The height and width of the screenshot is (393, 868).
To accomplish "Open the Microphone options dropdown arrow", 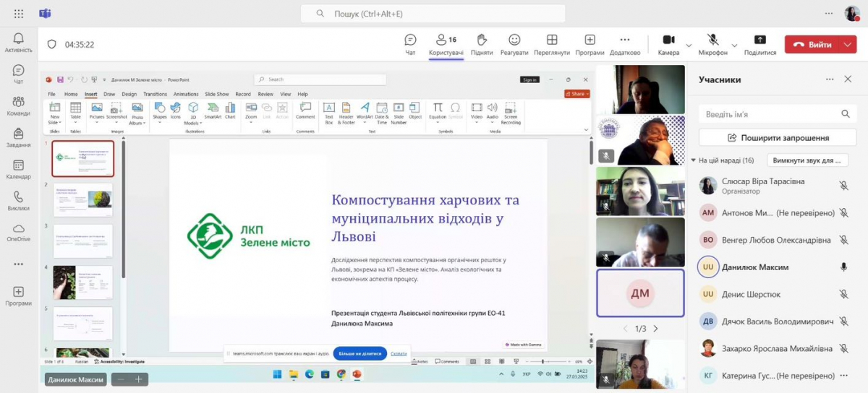I will tap(734, 45).
